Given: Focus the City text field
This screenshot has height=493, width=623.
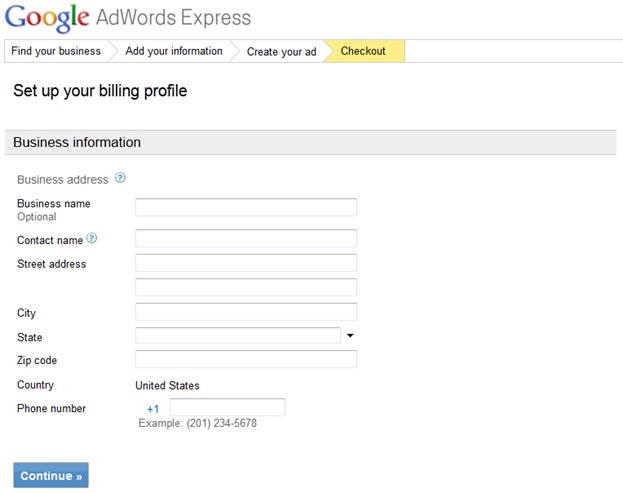Looking at the screenshot, I should (246, 312).
